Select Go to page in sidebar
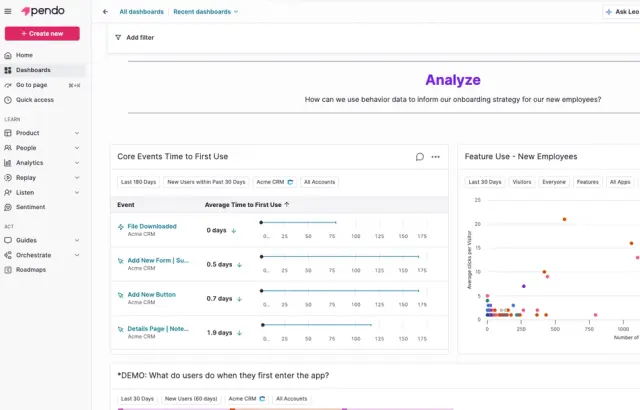 coord(43,85)
